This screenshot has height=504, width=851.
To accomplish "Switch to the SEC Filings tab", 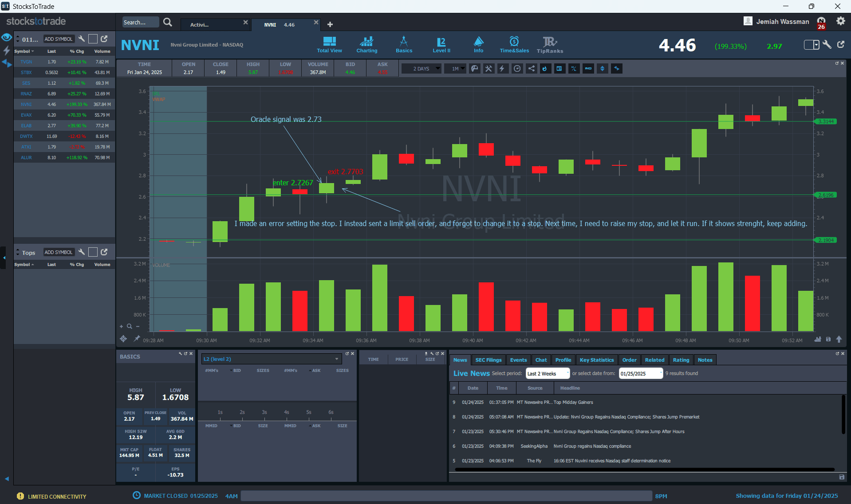I will click(489, 360).
